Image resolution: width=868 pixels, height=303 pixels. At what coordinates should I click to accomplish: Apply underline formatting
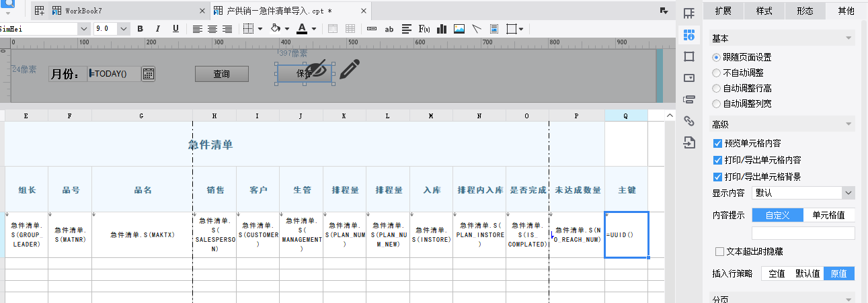tap(175, 29)
